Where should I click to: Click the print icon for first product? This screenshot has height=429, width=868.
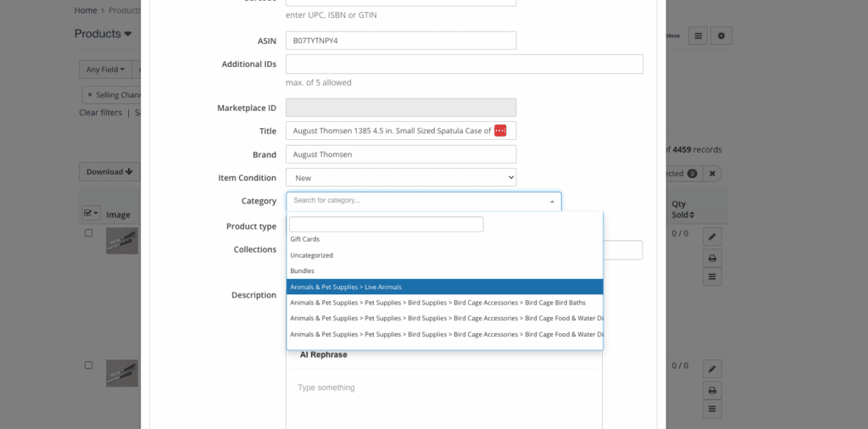[713, 257]
